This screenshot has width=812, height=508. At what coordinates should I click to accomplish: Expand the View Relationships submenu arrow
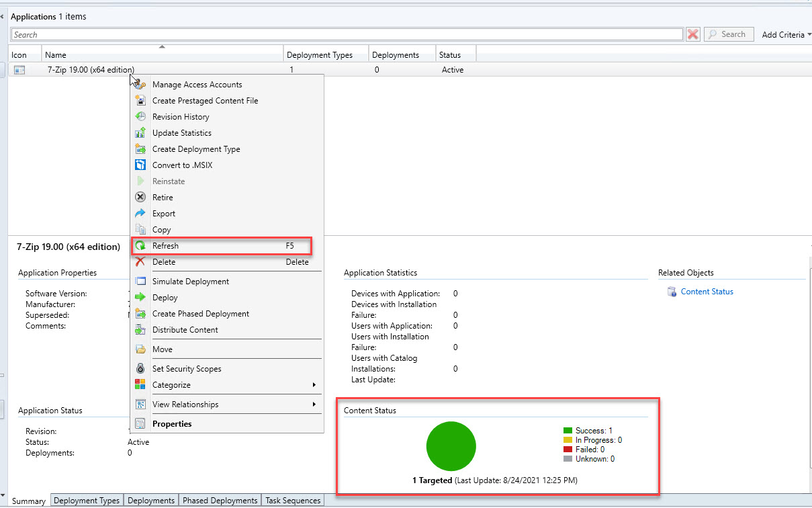[314, 405]
